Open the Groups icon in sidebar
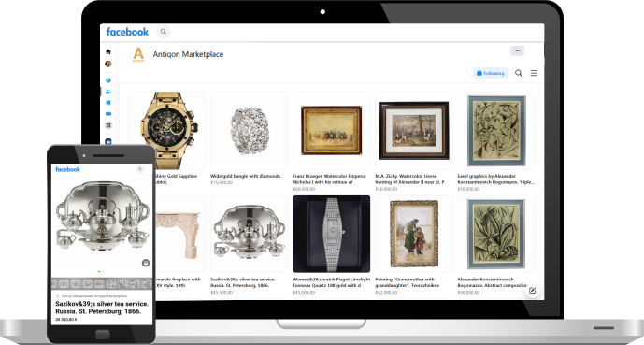Image resolution: width=644 pixels, height=345 pixels. point(108,92)
